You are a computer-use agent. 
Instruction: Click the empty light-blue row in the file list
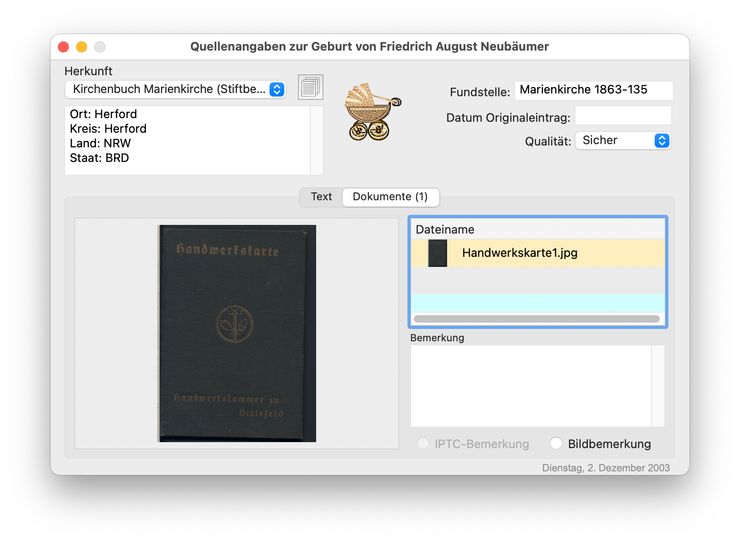537,302
